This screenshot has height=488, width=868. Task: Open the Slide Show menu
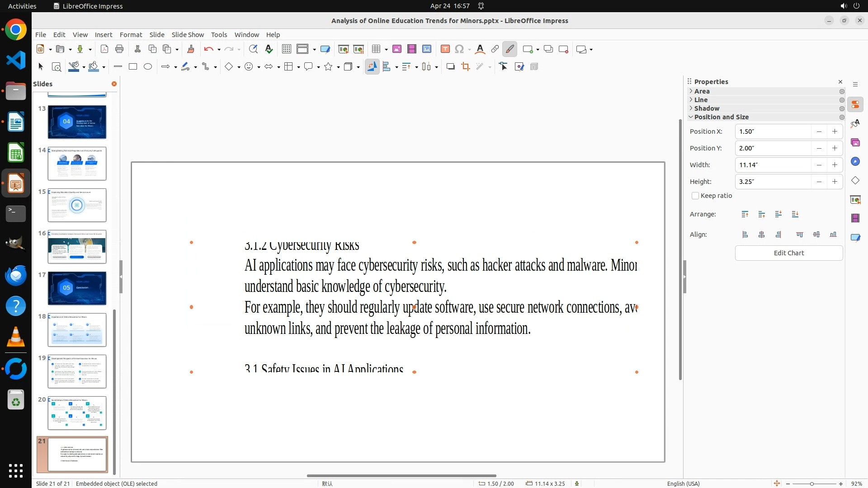click(188, 35)
